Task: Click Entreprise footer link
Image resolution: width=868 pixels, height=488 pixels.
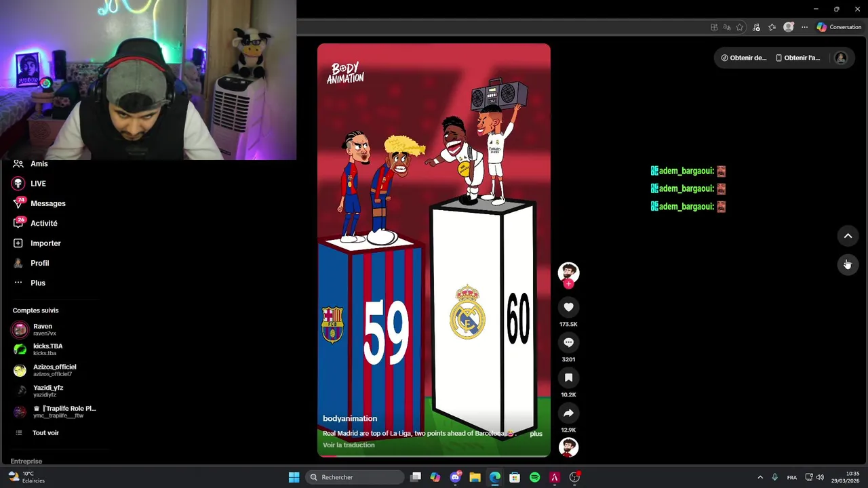Action: click(x=26, y=461)
